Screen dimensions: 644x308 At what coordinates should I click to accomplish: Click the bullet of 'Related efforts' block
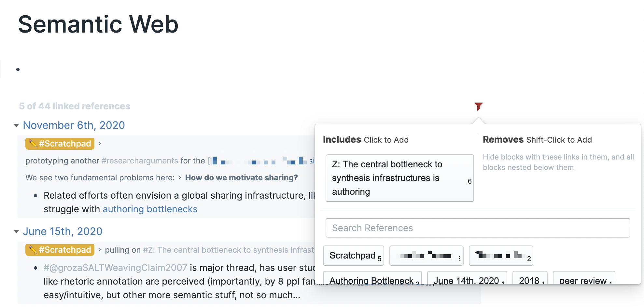click(35, 196)
